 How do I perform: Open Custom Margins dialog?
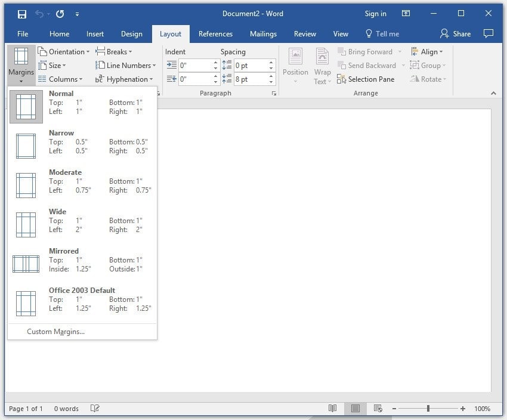click(82, 332)
